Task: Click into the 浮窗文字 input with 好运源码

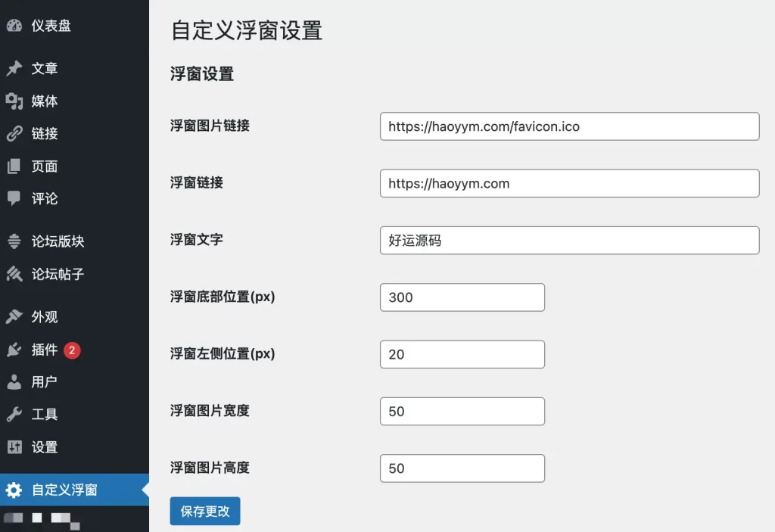Action: tap(569, 241)
